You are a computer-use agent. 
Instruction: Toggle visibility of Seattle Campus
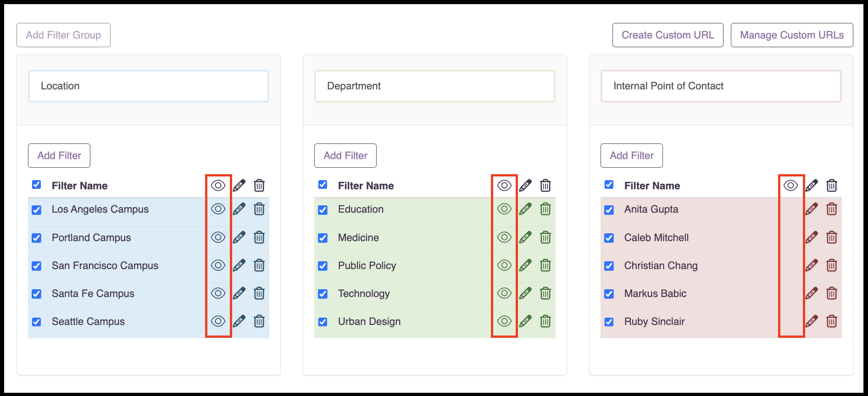218,321
